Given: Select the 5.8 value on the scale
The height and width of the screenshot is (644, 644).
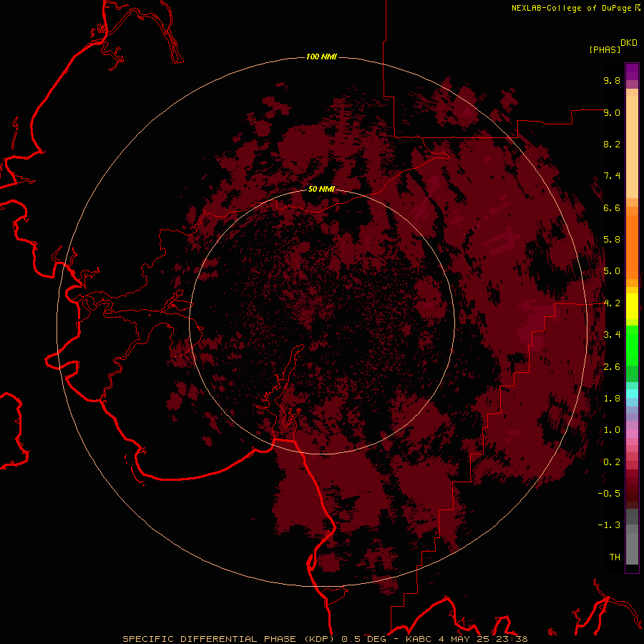Looking at the screenshot, I should (612, 240).
